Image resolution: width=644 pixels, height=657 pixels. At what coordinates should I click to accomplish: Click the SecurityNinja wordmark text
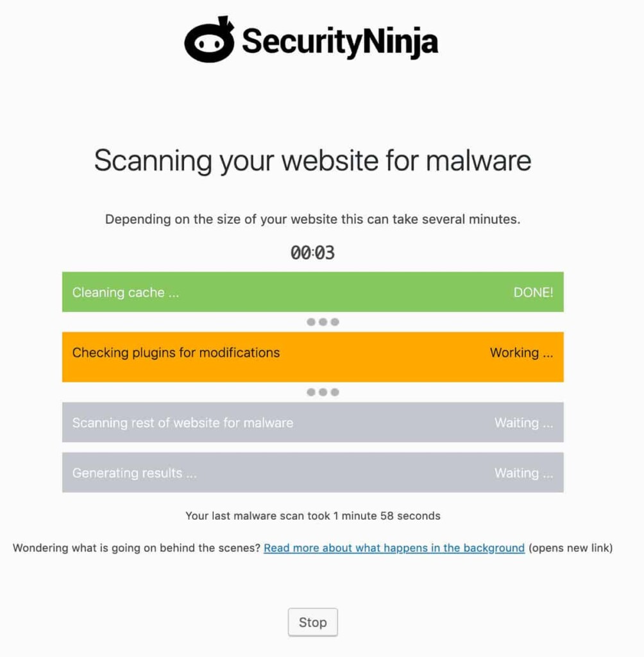click(x=339, y=40)
